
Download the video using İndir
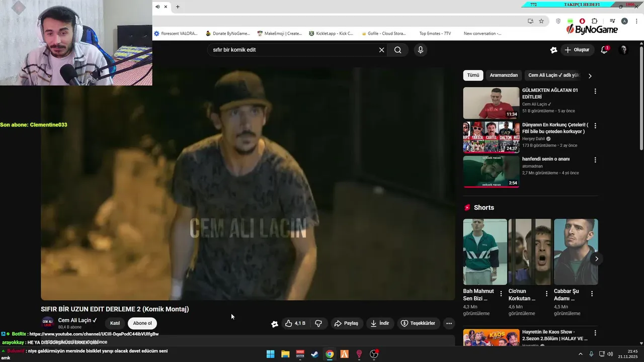[x=380, y=323]
